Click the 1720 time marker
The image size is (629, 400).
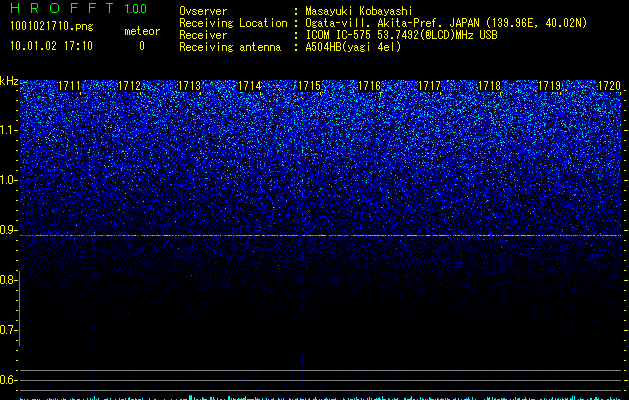[610, 86]
